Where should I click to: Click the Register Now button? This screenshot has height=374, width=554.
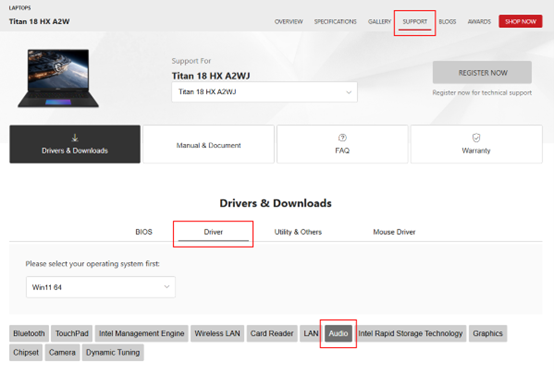[x=482, y=72]
